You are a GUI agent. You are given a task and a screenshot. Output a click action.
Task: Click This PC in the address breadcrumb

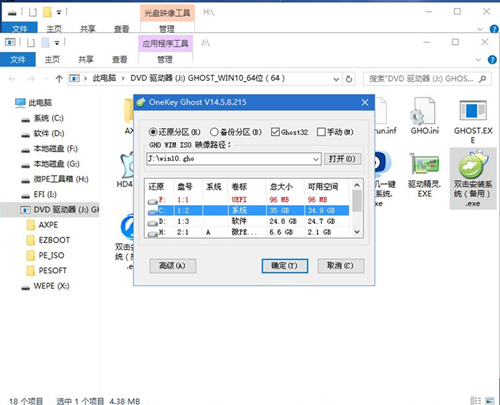[104, 78]
